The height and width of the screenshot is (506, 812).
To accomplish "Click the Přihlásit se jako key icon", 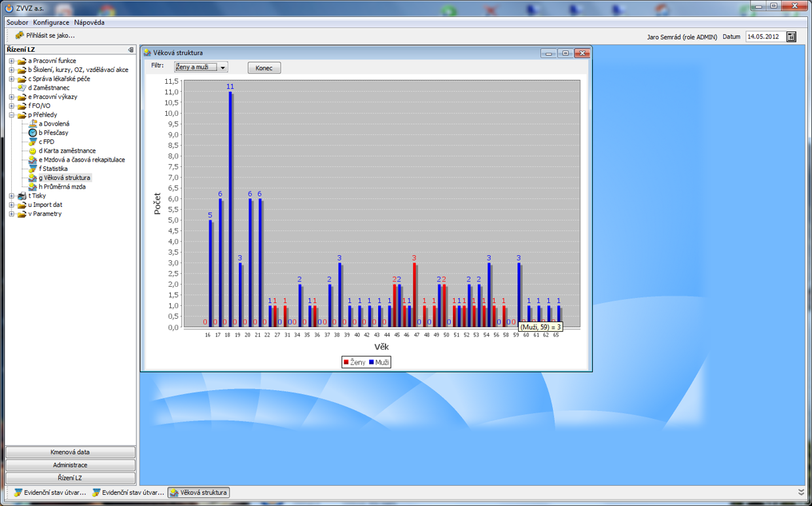I will click(19, 35).
